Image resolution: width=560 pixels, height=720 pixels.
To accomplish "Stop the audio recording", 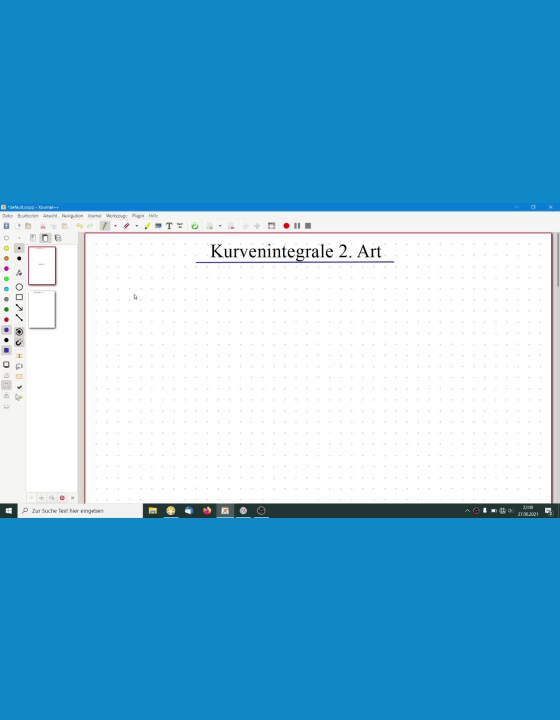I will pos(308,225).
